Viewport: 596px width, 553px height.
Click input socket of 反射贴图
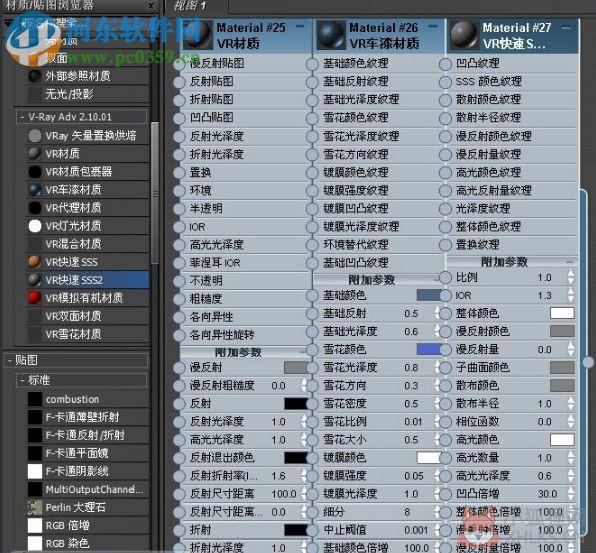tap(179, 82)
